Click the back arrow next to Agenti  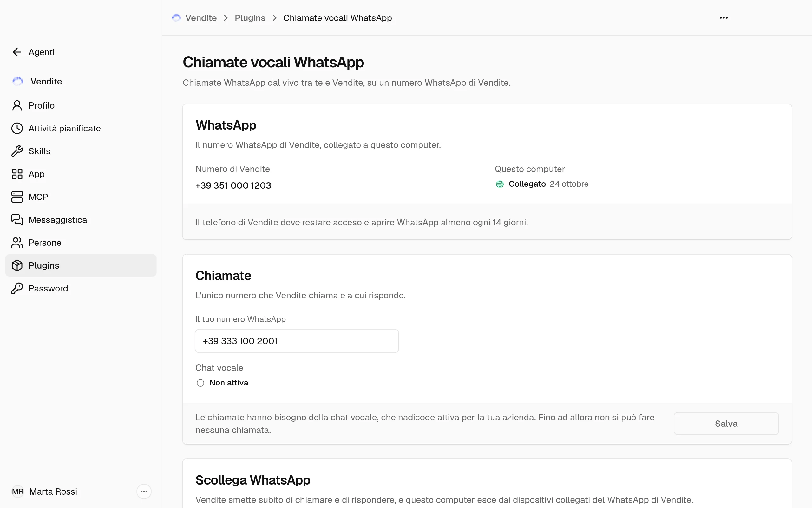point(17,52)
